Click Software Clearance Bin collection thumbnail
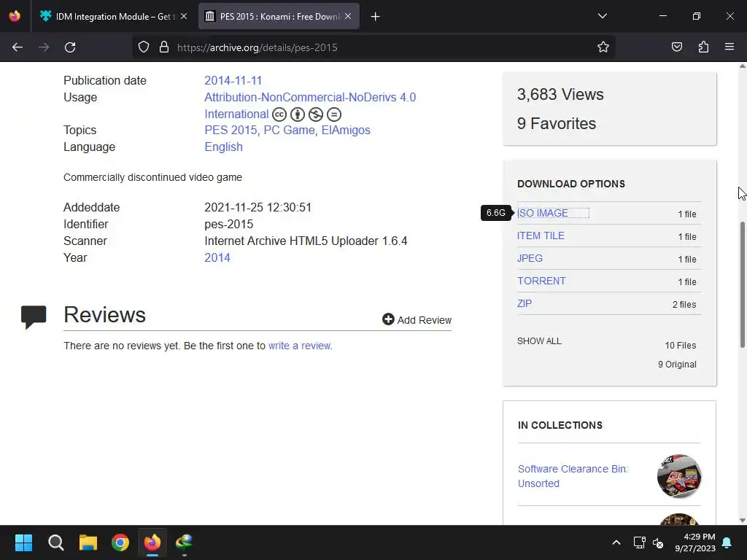Screen dimensions: 747x560 coord(679,476)
